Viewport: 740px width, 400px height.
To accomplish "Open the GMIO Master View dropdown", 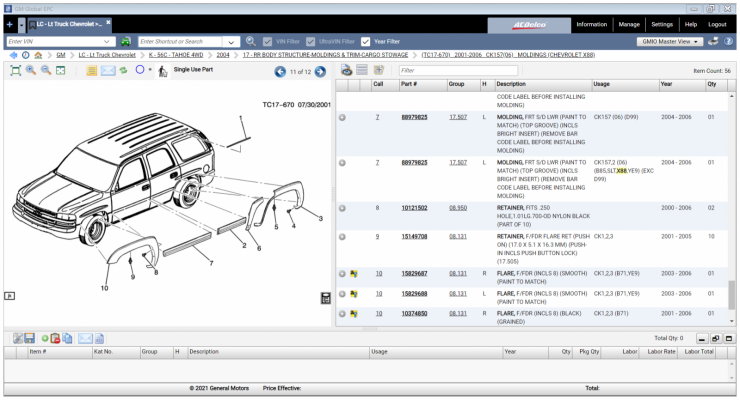I will coord(670,42).
